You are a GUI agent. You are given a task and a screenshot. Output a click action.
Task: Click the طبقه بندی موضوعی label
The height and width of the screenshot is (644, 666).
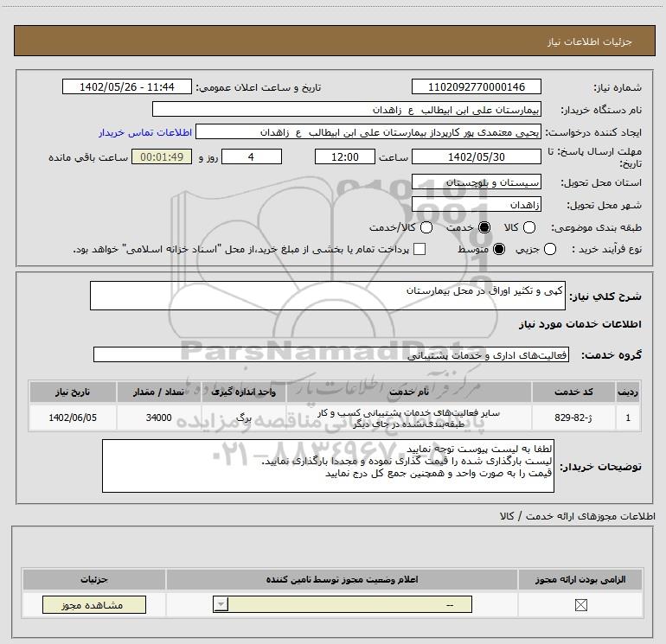point(596,227)
